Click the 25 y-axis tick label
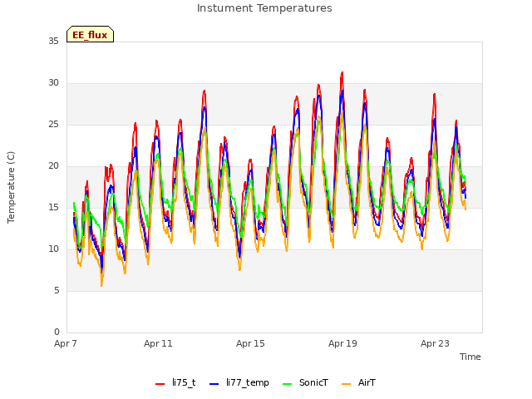Screen dimensions: 532x399 [x=53, y=125]
